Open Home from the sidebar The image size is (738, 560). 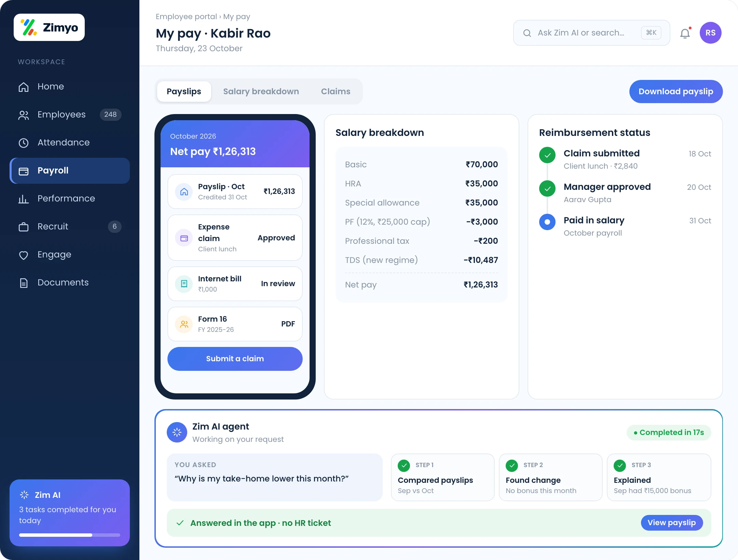coord(70,86)
